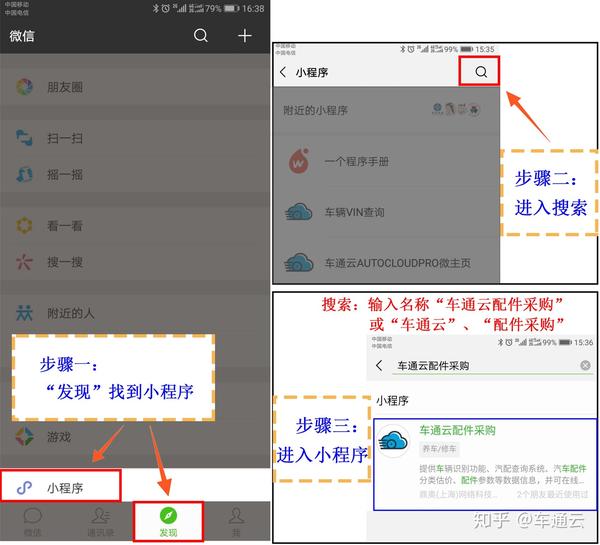This screenshot has height=545, width=600.
Task: Tap the 搜一搜 red star icon
Action: point(24,262)
